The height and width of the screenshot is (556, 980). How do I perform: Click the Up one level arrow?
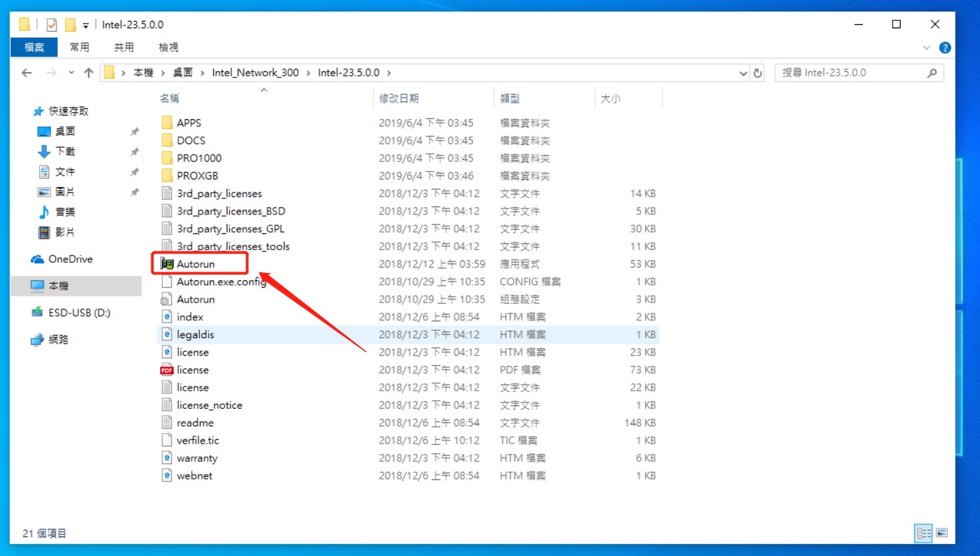click(x=88, y=73)
